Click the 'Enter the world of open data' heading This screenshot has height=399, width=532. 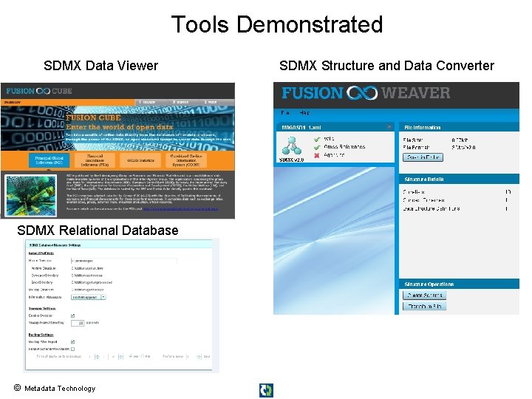tap(120, 127)
